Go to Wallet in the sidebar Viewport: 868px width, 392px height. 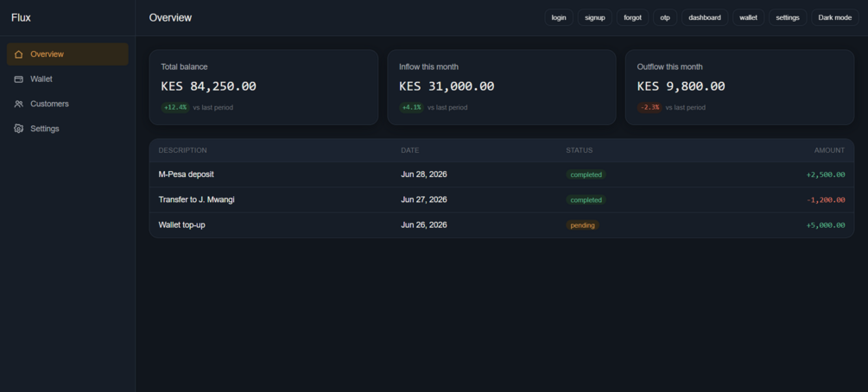[67, 79]
